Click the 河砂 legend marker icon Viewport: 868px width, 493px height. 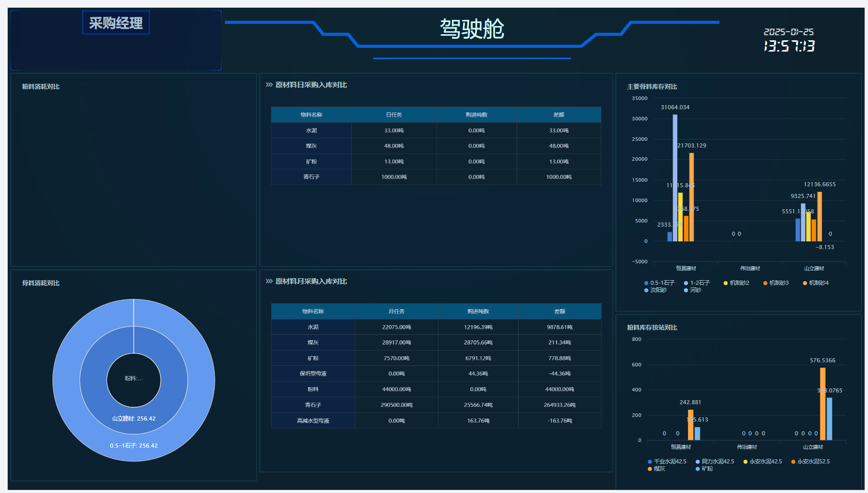point(686,290)
